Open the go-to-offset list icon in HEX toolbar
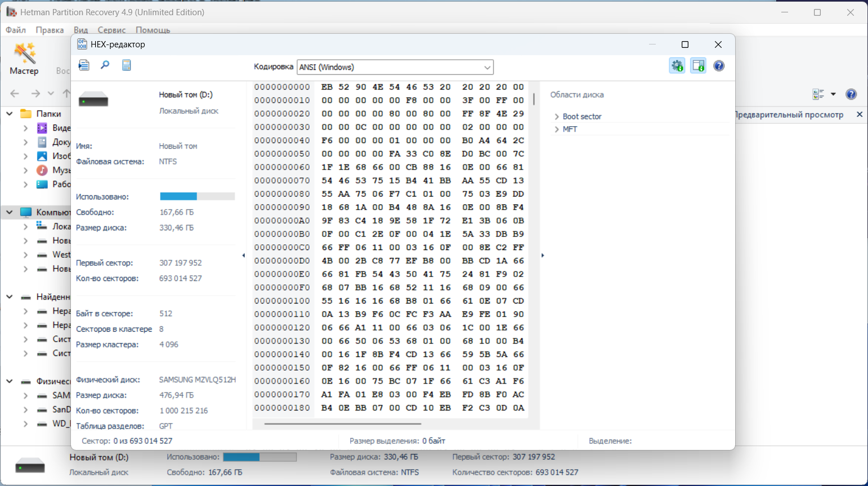Screen dimensions: 868x486 [84, 65]
